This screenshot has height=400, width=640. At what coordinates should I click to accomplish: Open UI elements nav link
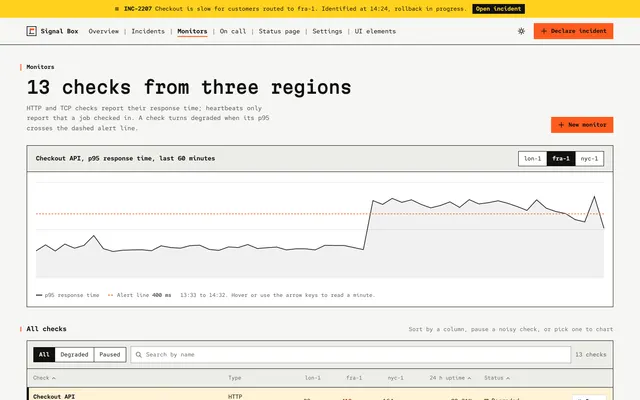[x=375, y=31]
